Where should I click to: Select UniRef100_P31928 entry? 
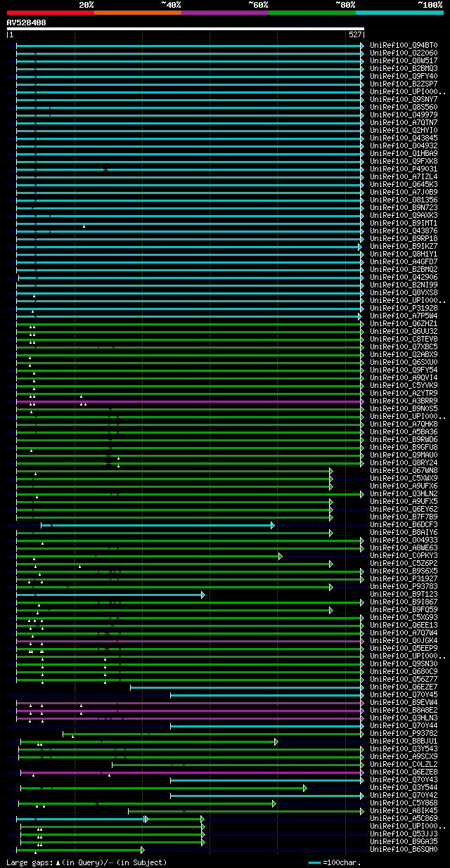(404, 308)
